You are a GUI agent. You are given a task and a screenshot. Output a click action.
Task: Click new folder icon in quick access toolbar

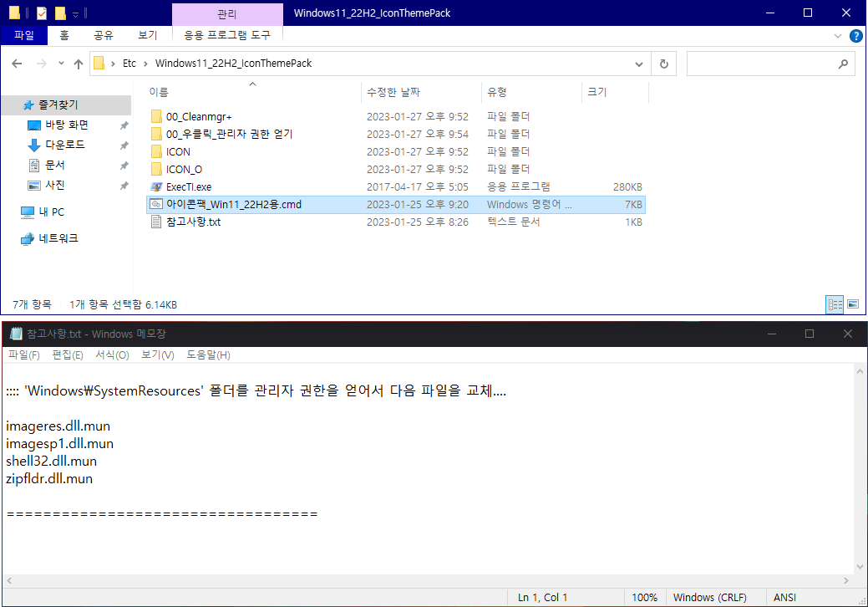[60, 13]
